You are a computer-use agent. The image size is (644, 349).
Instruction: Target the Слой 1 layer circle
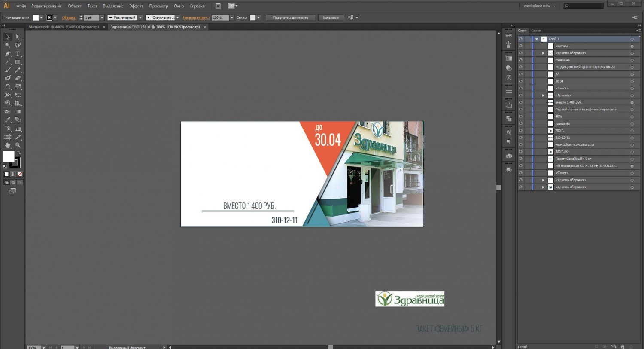(x=632, y=39)
